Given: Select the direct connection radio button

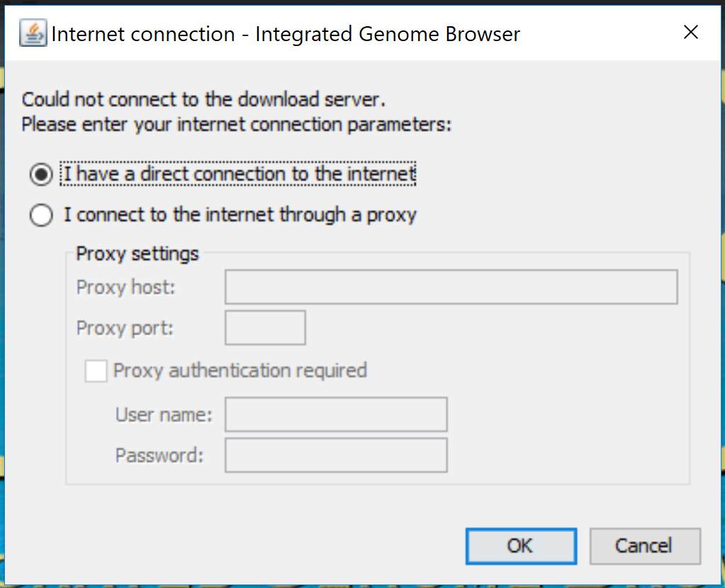Looking at the screenshot, I should tap(41, 174).
